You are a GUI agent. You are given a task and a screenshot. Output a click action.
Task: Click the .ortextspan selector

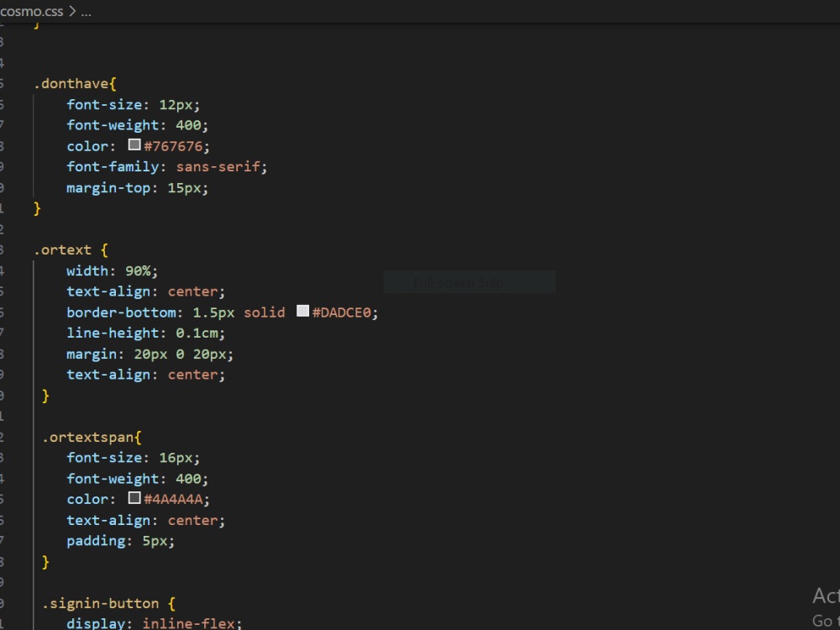pyautogui.click(x=88, y=437)
